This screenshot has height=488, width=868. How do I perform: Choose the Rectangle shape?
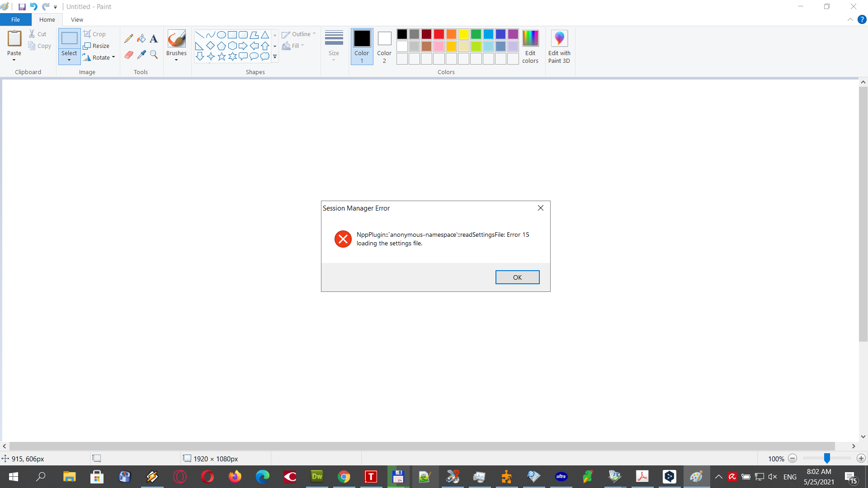[232, 35]
